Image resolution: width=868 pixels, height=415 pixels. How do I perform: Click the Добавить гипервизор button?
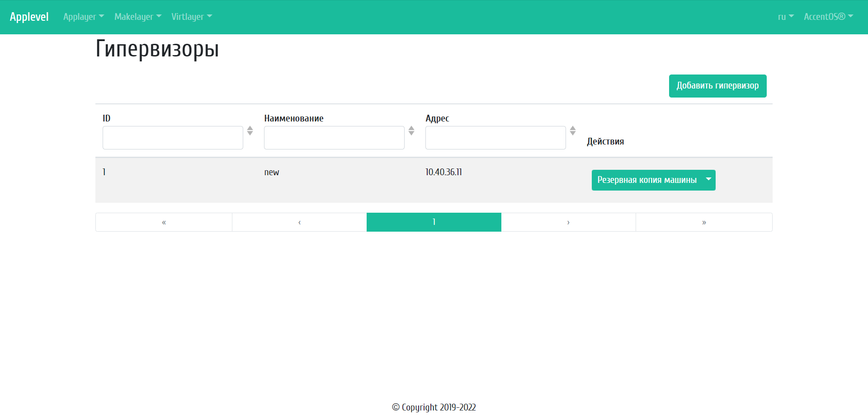[717, 86]
